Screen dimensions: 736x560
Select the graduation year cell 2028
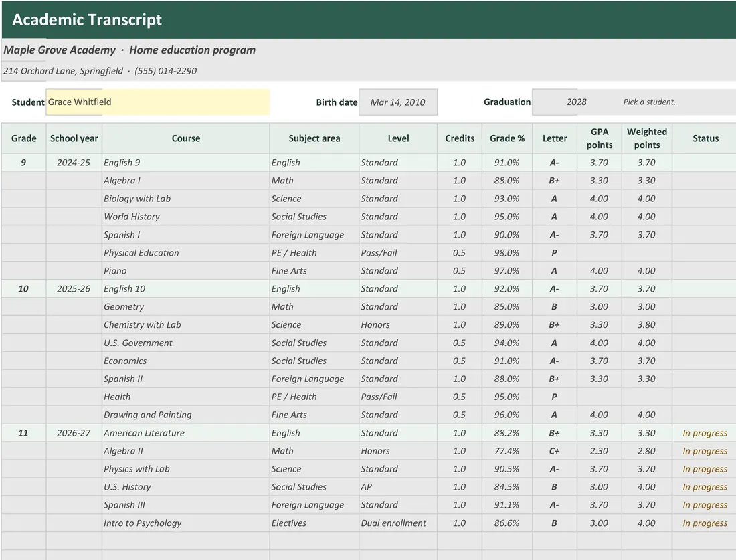[576, 102]
